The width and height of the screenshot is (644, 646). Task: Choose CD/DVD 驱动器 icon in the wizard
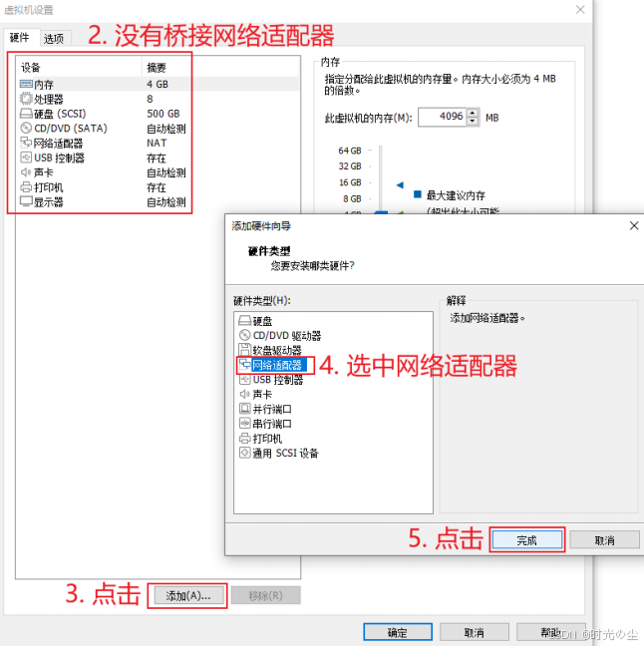click(x=245, y=335)
